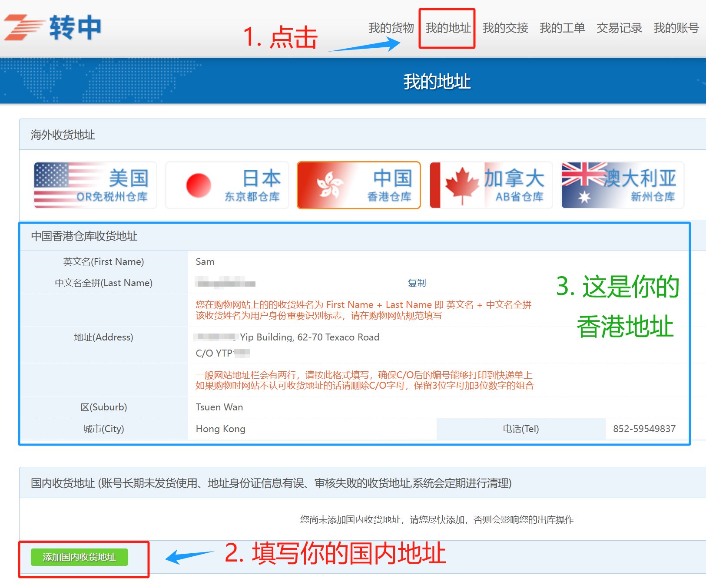
Task: Click the telephone number 852-59549837
Action: (644, 429)
